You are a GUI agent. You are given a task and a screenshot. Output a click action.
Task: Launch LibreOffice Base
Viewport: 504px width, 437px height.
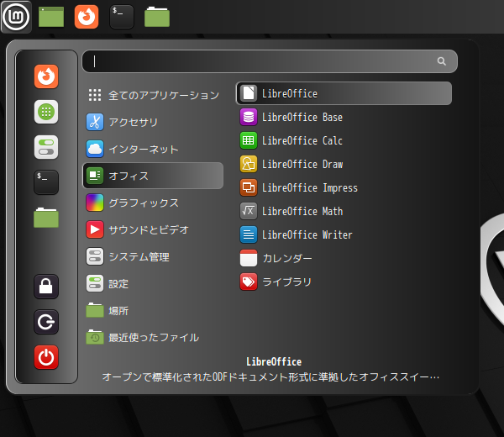[344, 117]
